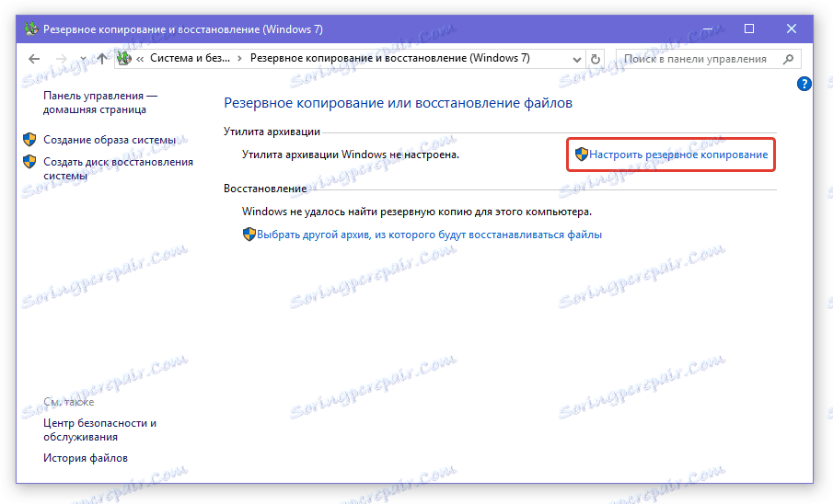The image size is (833, 504).
Task: Go up one level with Up arrow
Action: [x=102, y=59]
